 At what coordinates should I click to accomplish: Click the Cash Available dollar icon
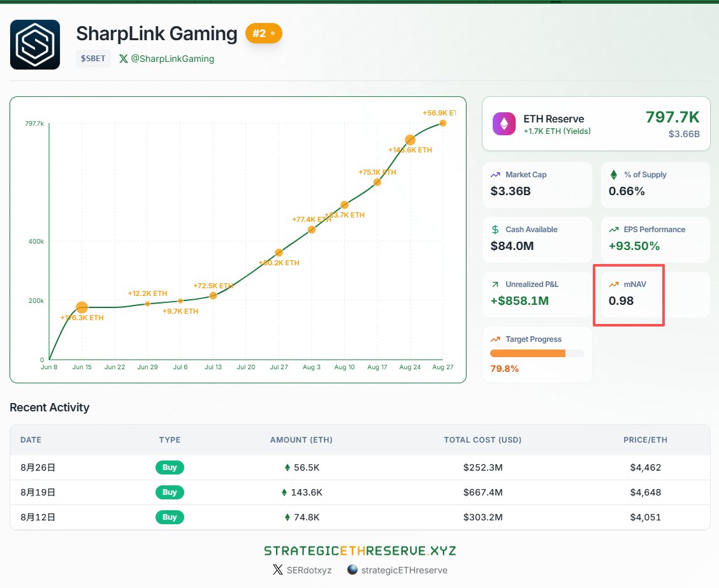click(495, 230)
